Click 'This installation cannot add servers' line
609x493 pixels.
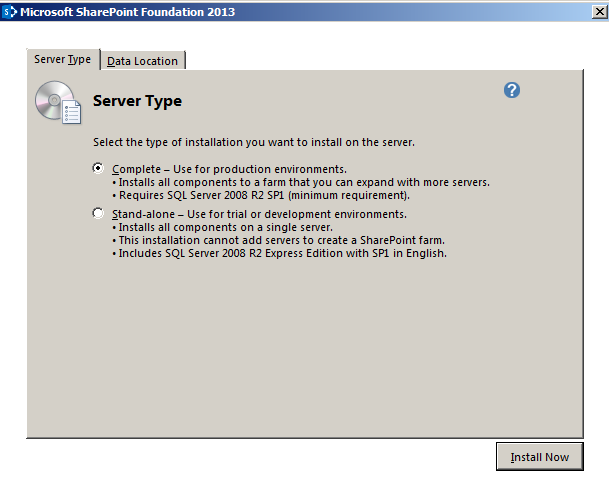coord(278,240)
